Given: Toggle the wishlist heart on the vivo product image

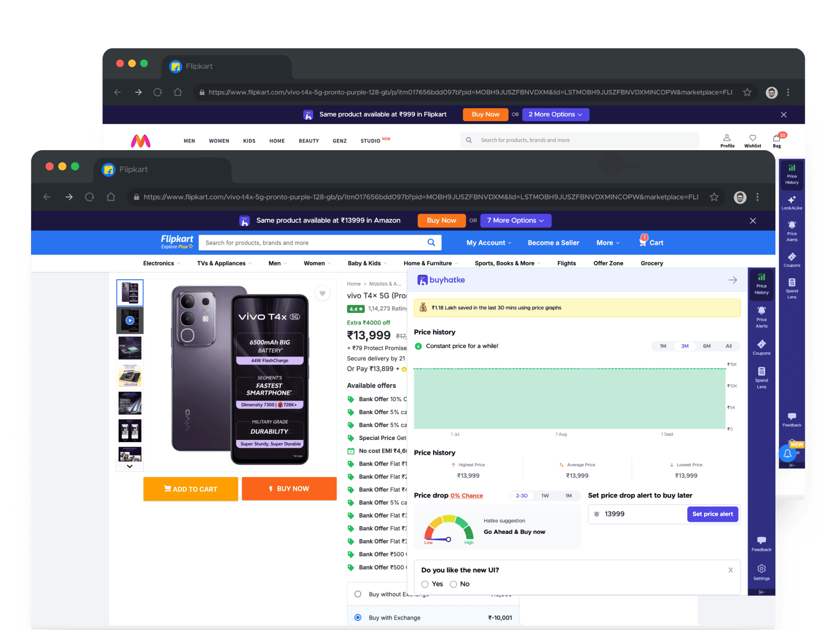Looking at the screenshot, I should click(x=322, y=293).
